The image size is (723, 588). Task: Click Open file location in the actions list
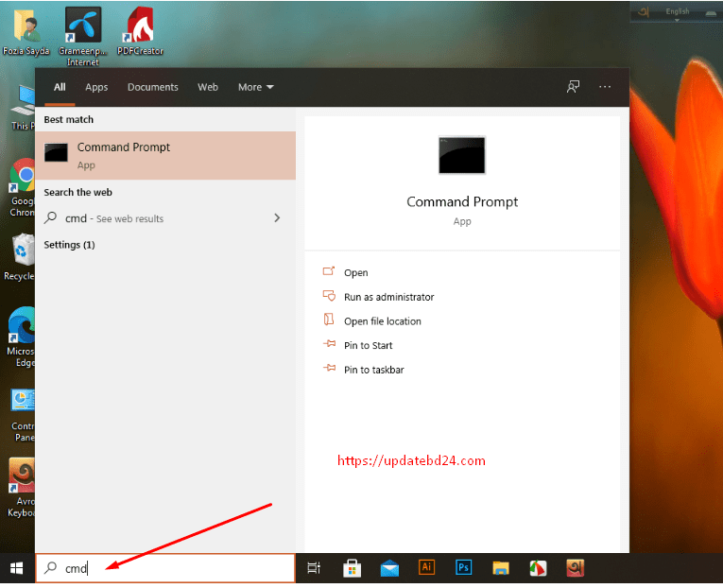coord(382,321)
